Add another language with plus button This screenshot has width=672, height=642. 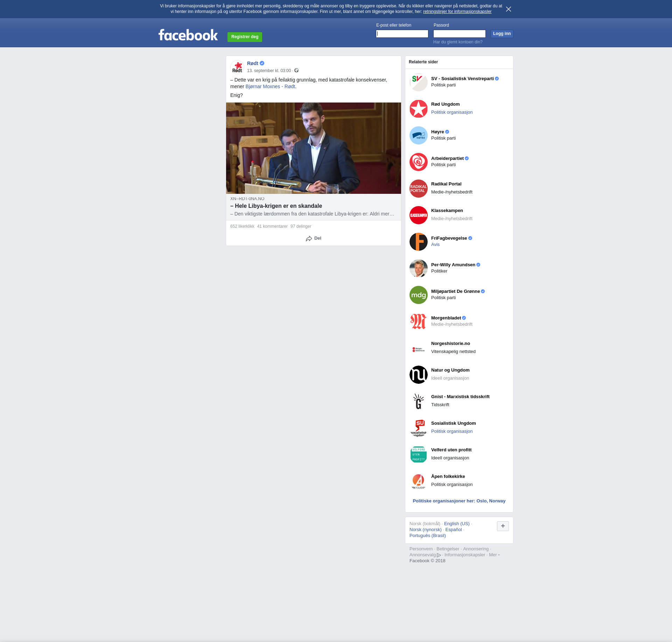tap(503, 526)
